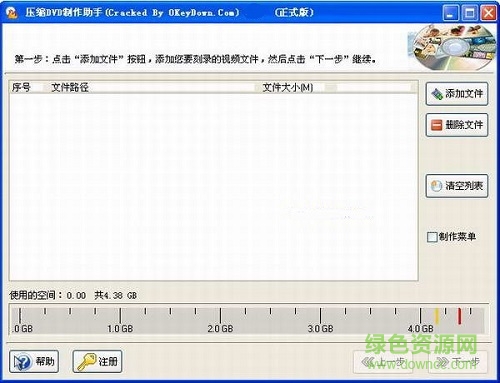
Task: Click the 2.0 GB label on capacity ruler
Action: [220, 329]
